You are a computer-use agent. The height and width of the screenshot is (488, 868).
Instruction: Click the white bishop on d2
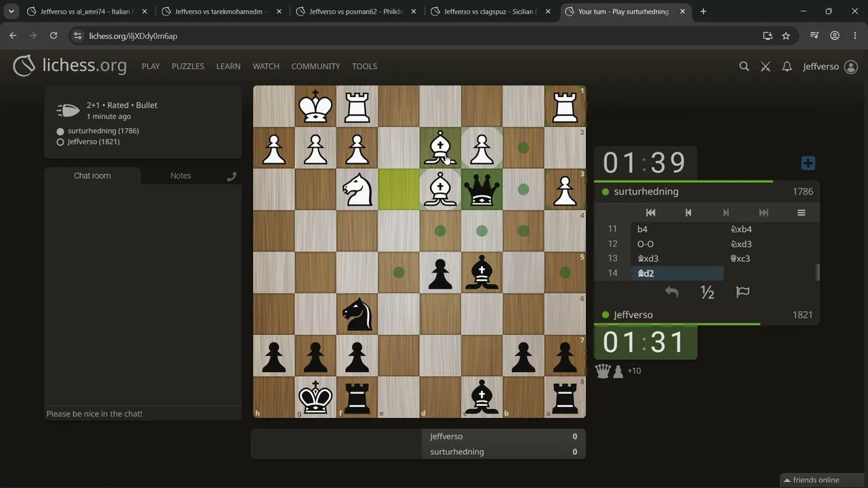440,148
